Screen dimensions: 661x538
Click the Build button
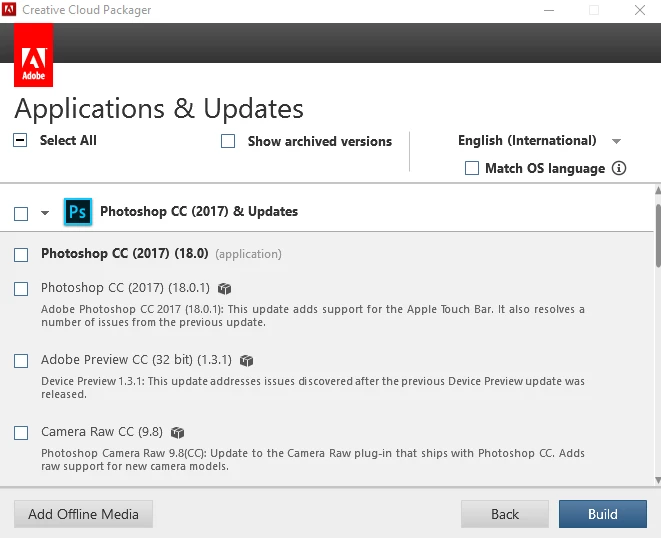pyautogui.click(x=603, y=514)
